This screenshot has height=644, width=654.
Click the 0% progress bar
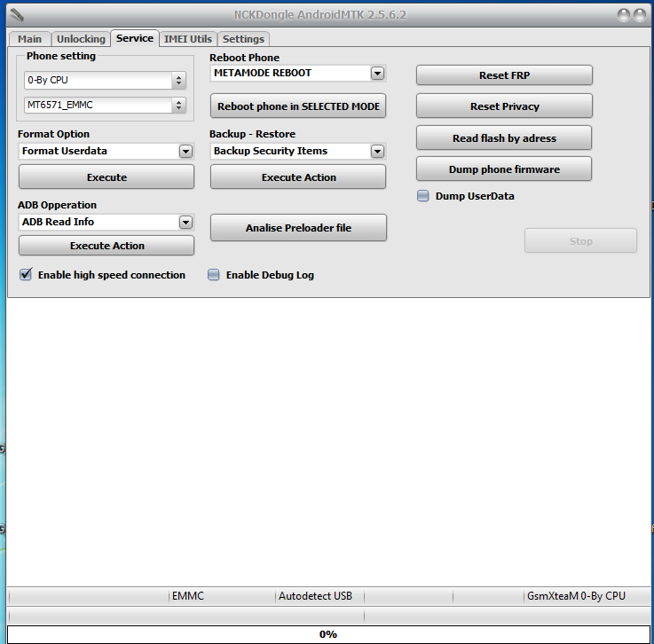tap(328, 634)
